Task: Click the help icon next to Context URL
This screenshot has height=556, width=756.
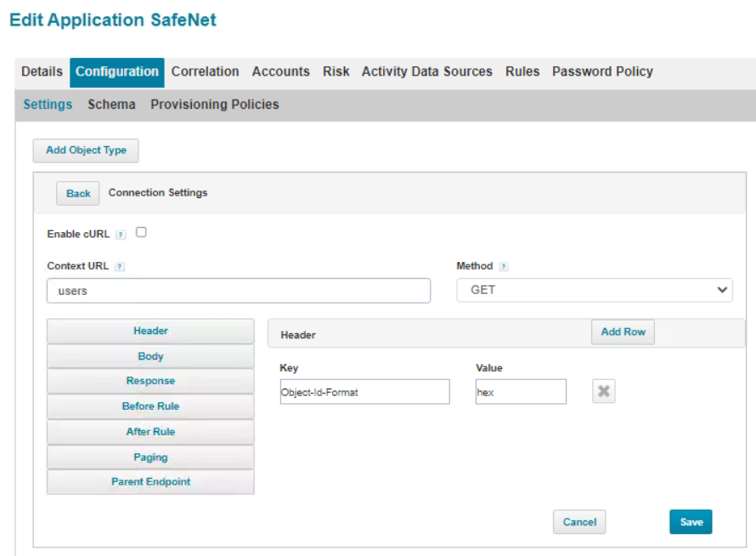Action: tap(120, 267)
